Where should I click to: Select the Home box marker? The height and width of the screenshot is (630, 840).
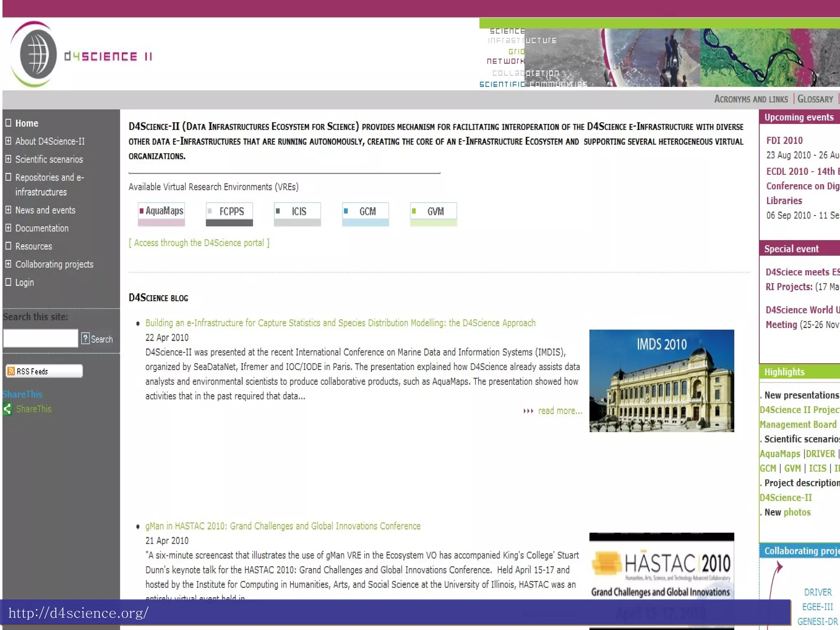pos(8,123)
